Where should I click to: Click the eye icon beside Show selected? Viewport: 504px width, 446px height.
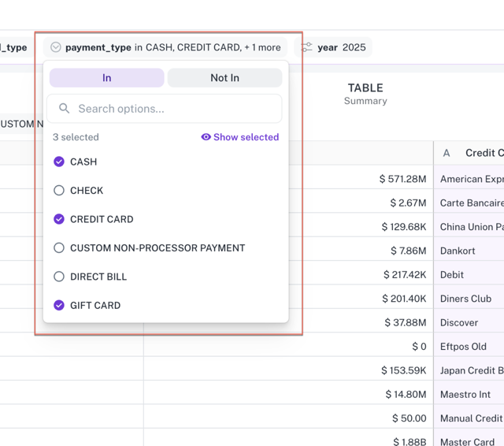point(206,137)
